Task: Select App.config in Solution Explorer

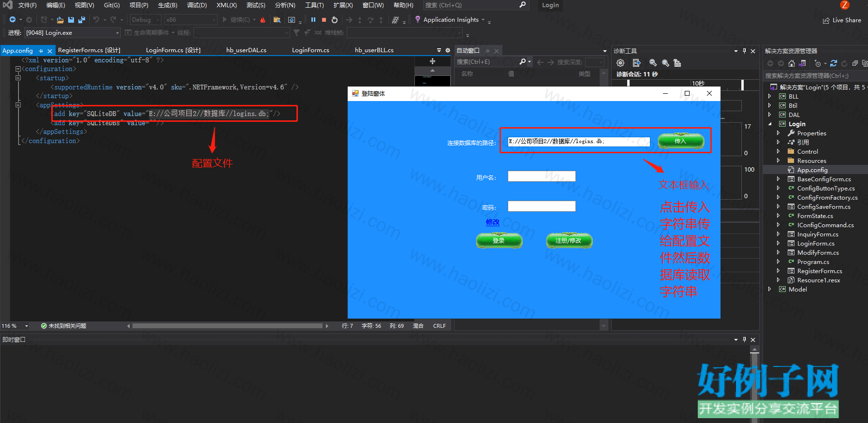Action: (x=812, y=170)
